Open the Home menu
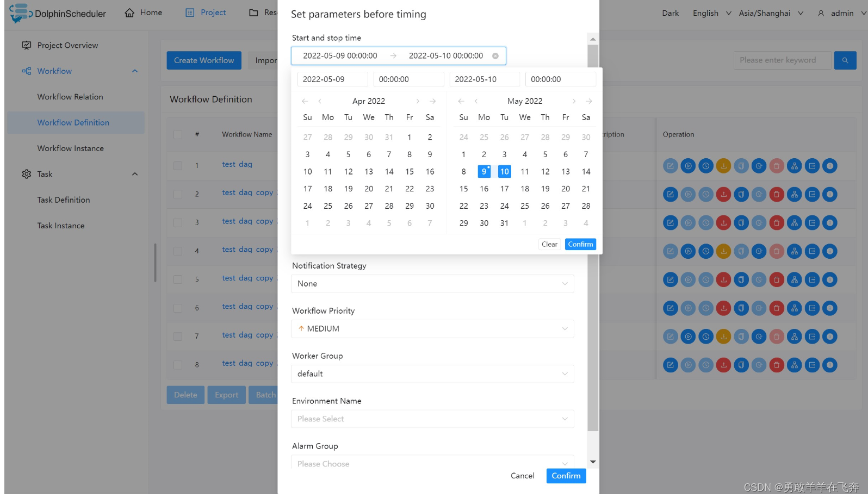868x498 pixels. (x=144, y=13)
